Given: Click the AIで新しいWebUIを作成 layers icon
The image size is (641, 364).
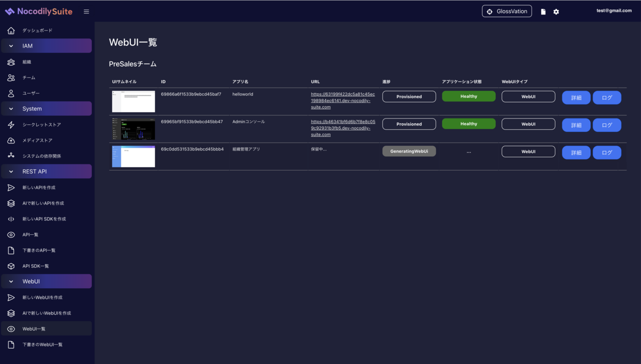Looking at the screenshot, I should (x=11, y=313).
